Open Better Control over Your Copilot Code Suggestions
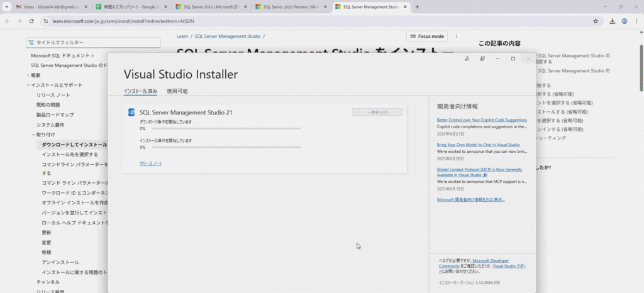This screenshot has width=644, height=293. 482,120
